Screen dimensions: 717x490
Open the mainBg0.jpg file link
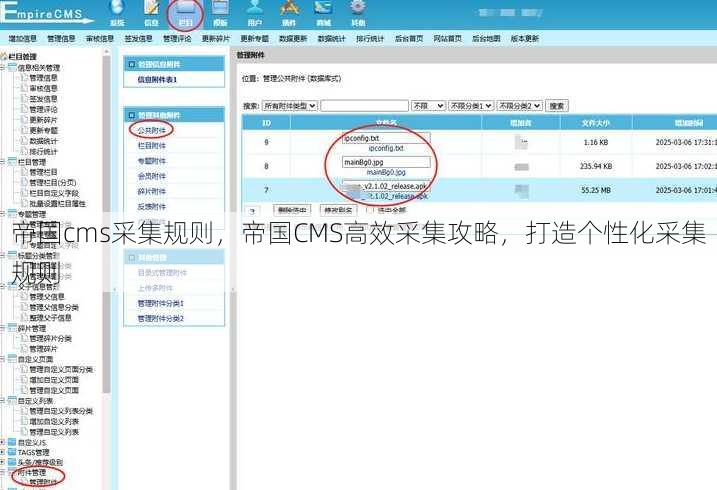[386, 172]
